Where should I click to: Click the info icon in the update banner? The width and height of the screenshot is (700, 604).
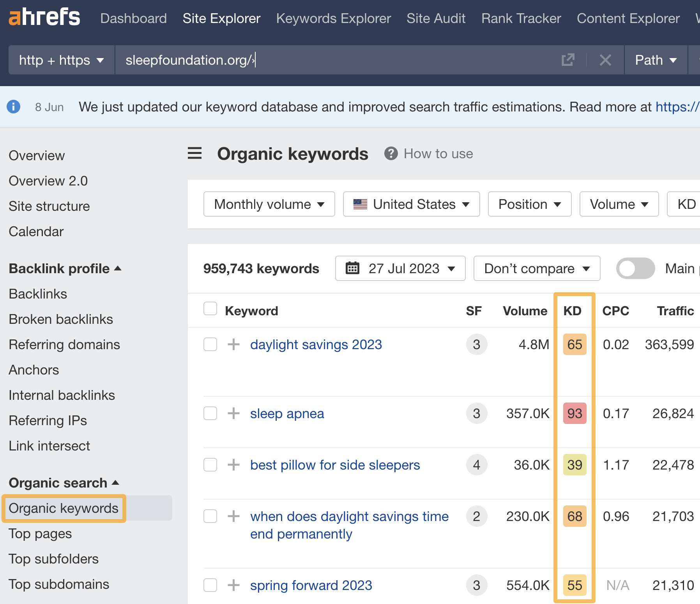coord(13,106)
